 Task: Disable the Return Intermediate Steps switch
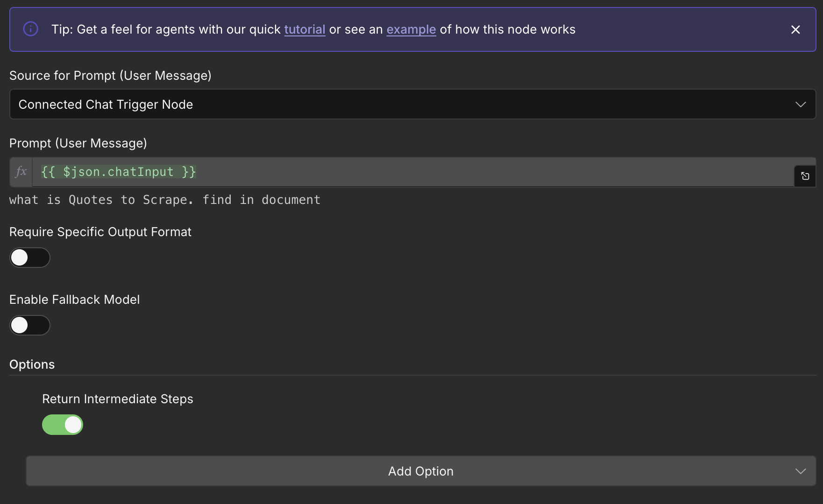click(x=63, y=425)
